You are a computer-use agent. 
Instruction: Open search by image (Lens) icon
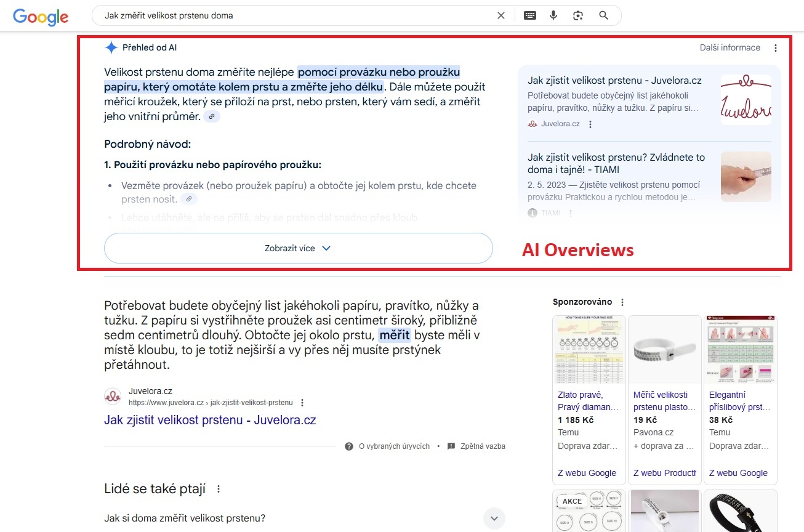point(577,15)
